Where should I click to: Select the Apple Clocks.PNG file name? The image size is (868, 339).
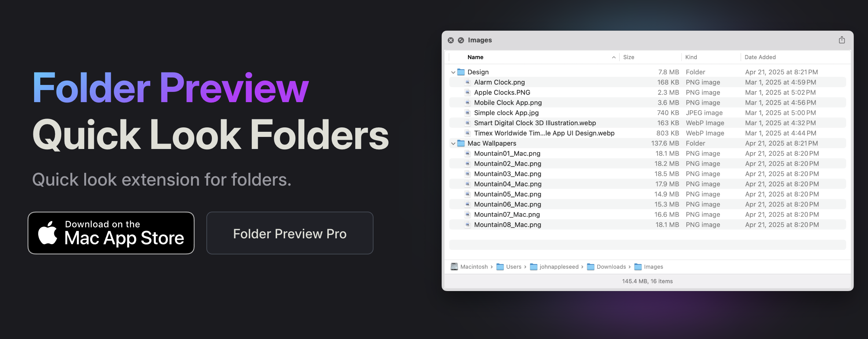coord(502,93)
